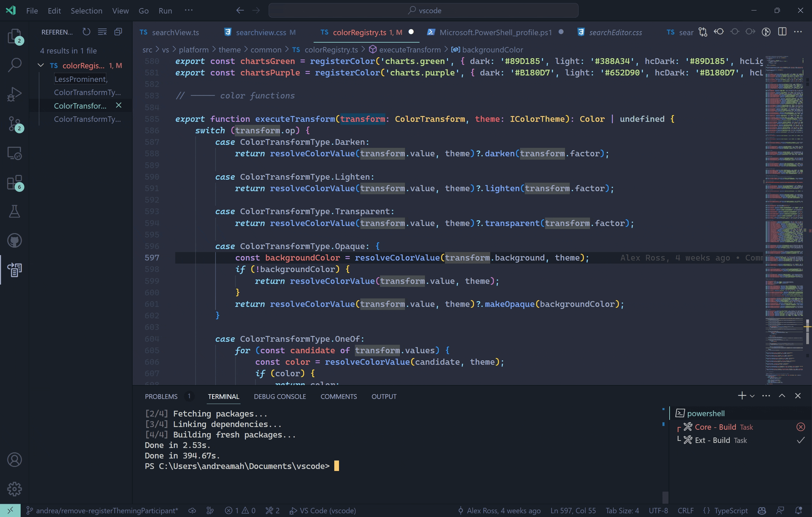
Task: Open the Testing flask view
Action: click(x=15, y=211)
